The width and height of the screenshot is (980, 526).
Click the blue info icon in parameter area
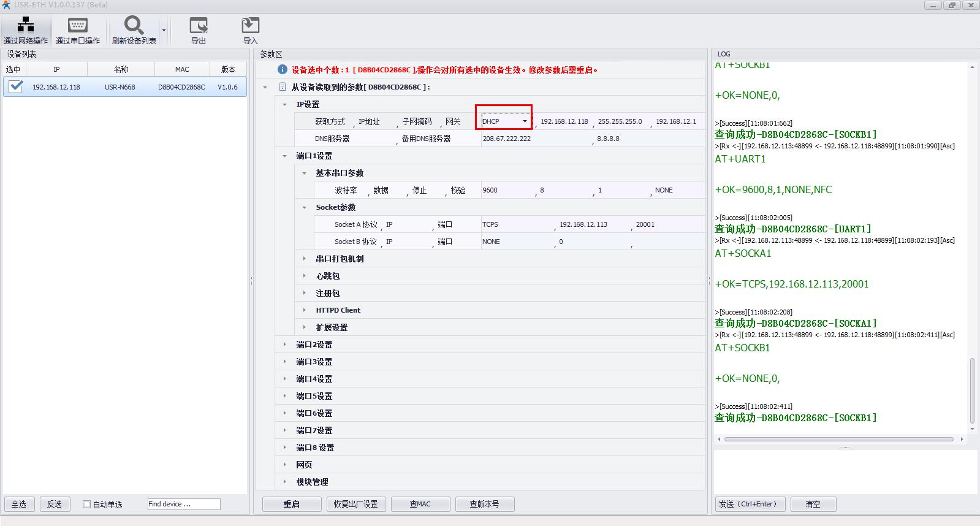pos(282,70)
